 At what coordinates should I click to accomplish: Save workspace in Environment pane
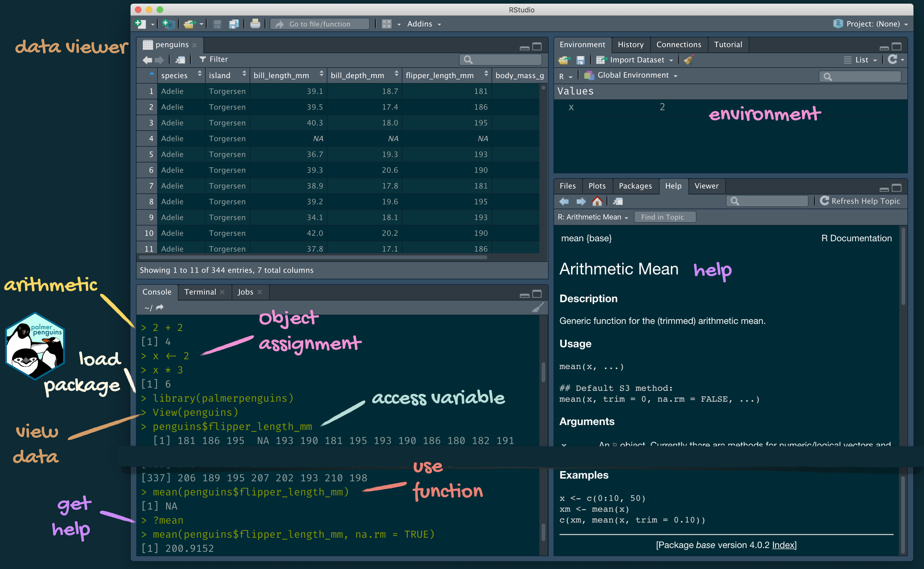coord(580,60)
